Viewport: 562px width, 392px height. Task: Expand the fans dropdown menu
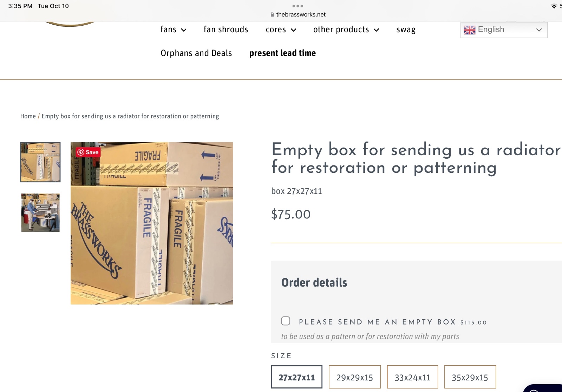173,30
